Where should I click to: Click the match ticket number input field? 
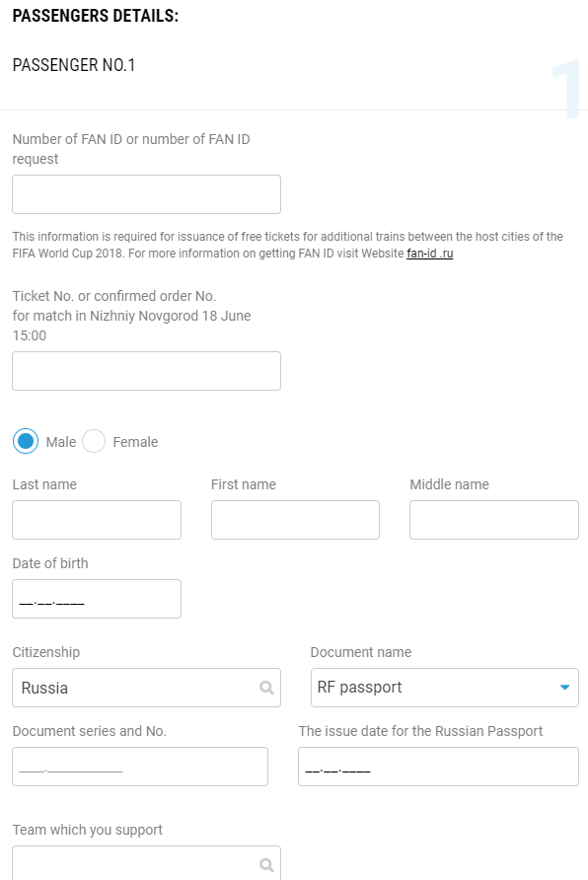146,371
